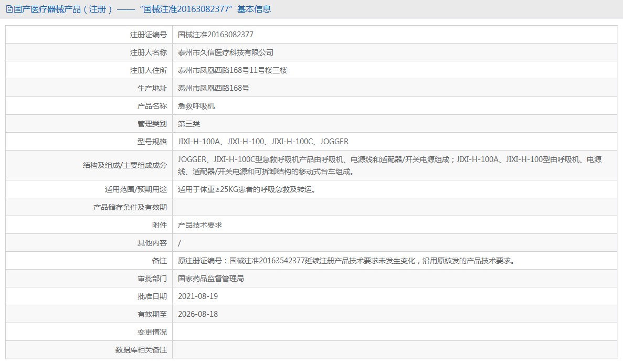Click the 产品储存条件及有效期 label

[x=130, y=207]
